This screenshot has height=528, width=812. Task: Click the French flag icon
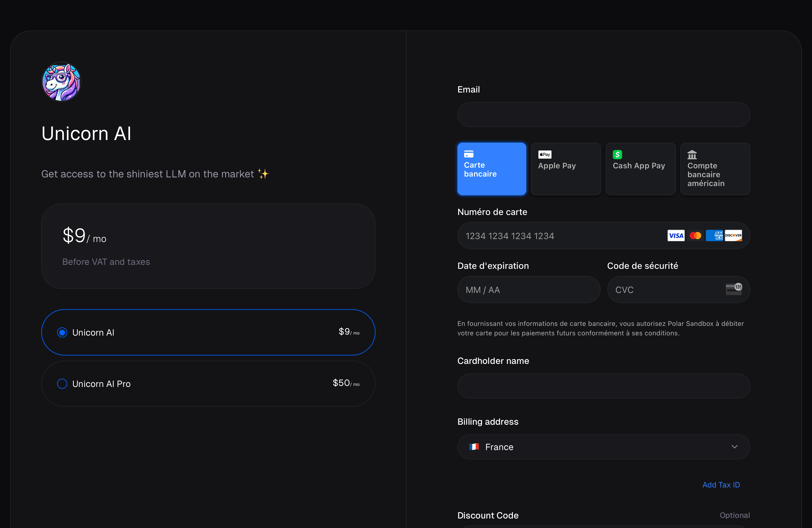474,446
